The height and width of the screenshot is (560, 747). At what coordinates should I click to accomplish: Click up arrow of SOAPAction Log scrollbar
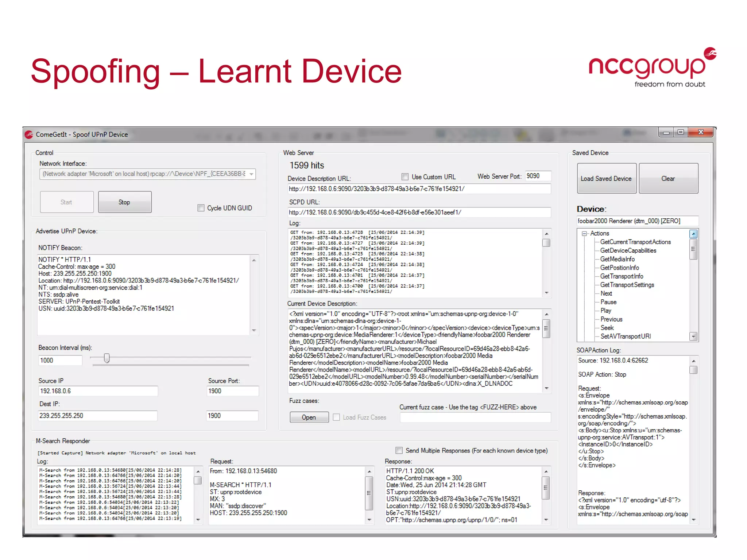694,361
